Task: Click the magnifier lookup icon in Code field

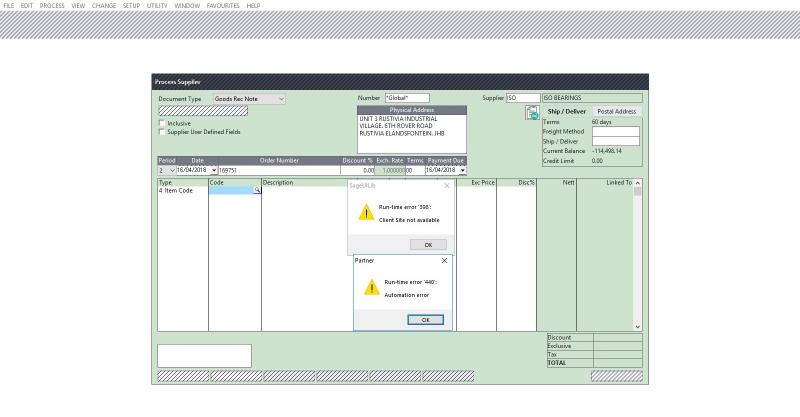Action: (257, 190)
